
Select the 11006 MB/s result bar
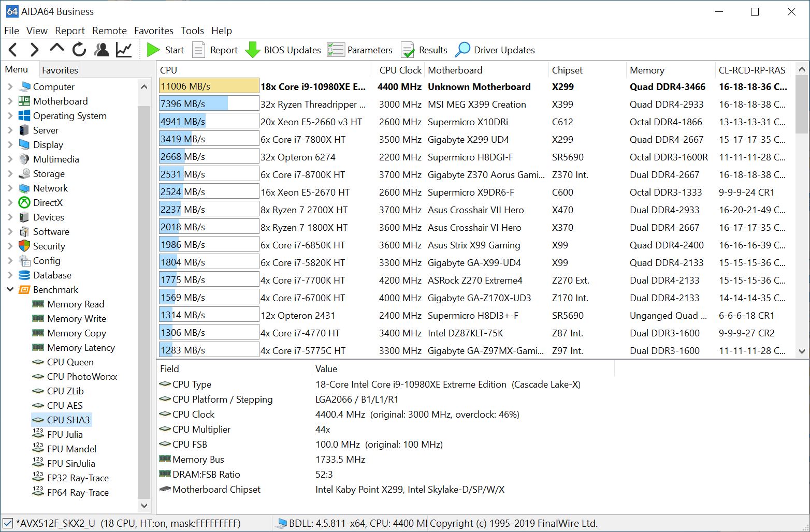point(209,86)
